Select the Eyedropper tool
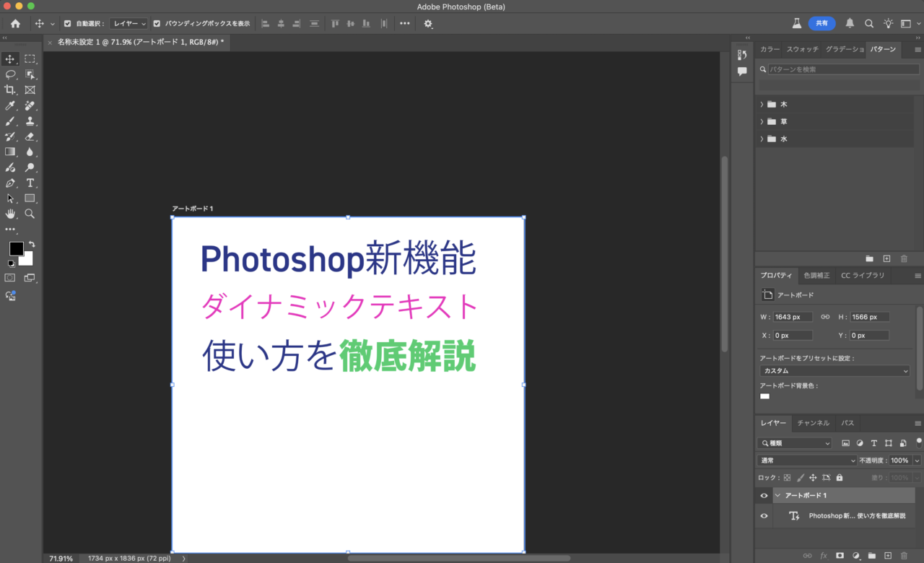924x563 pixels. [10, 105]
